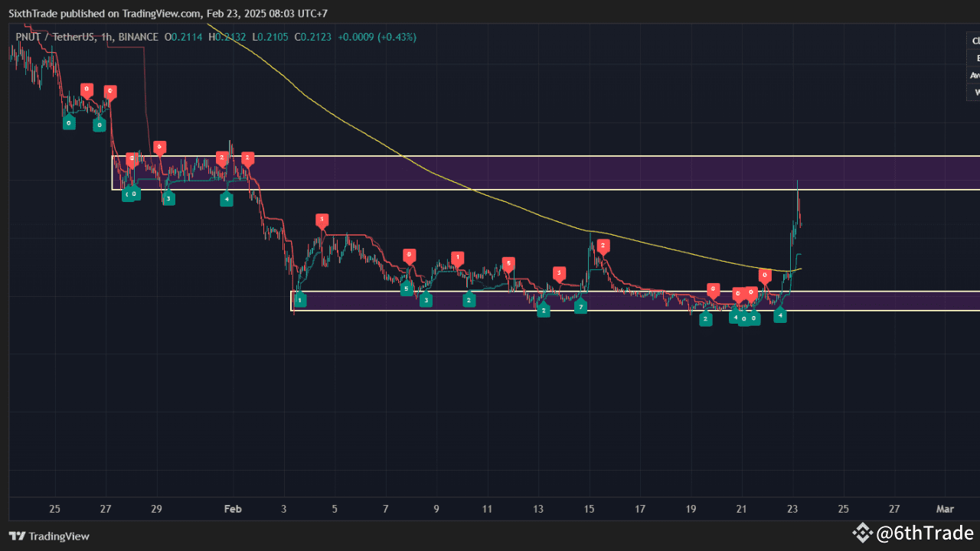Select the red marker labeled 2 near the mid-chart spike
Image resolution: width=980 pixels, height=551 pixels.
(x=603, y=246)
